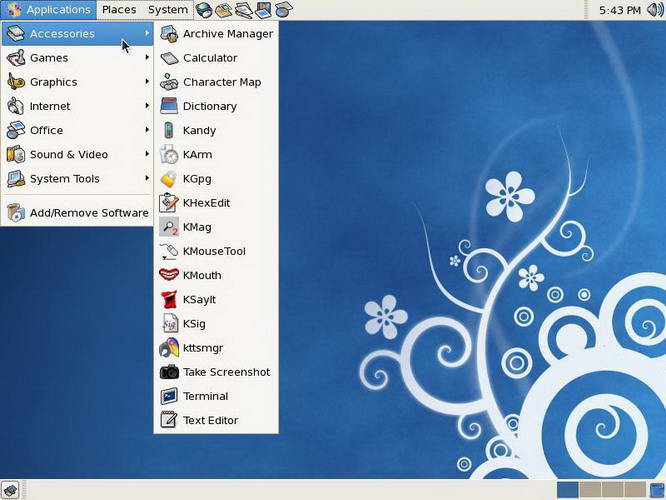
Task: Open the Places menu
Action: tap(119, 10)
